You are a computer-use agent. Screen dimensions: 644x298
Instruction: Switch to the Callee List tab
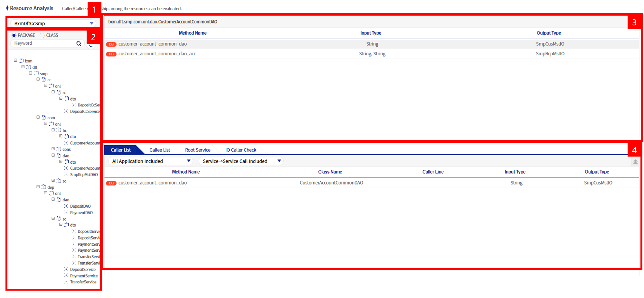point(159,150)
